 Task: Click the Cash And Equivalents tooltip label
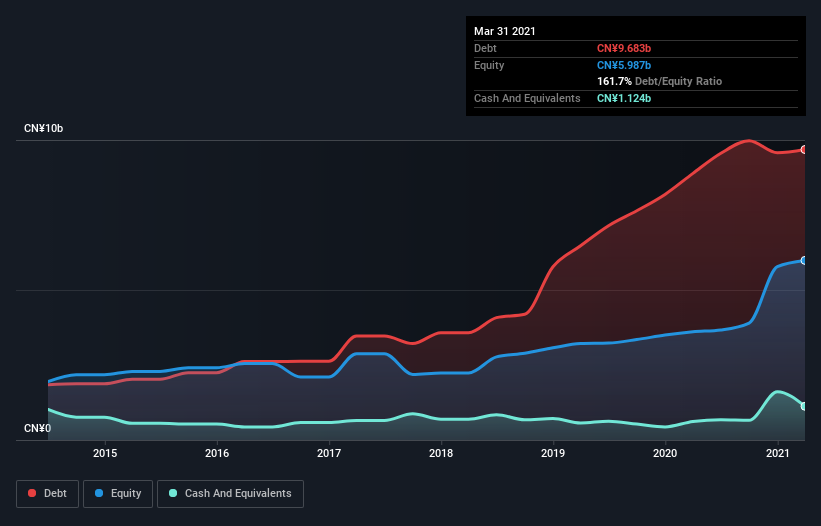pyautogui.click(x=527, y=98)
